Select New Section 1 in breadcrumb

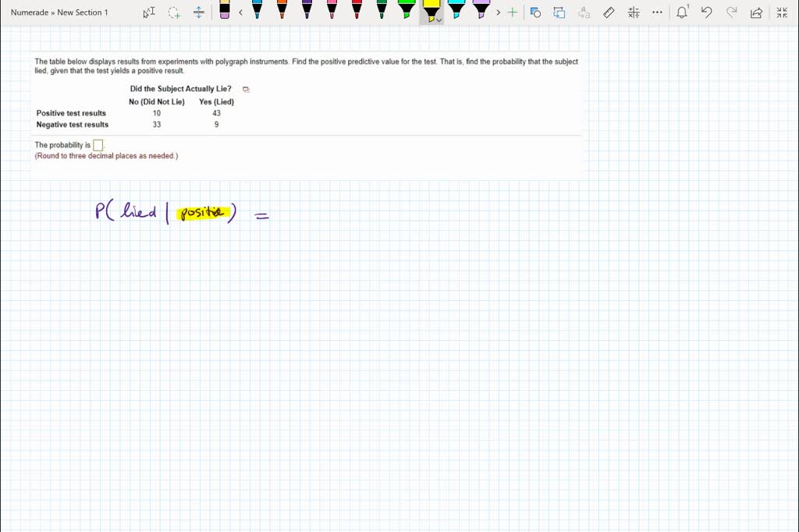point(81,12)
